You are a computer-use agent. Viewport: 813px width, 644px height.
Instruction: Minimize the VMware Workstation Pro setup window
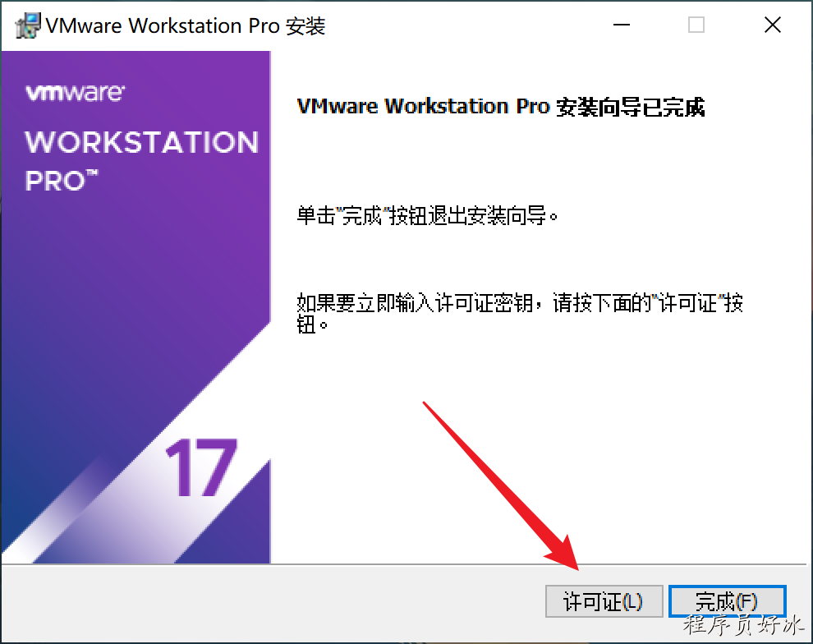tap(621, 25)
